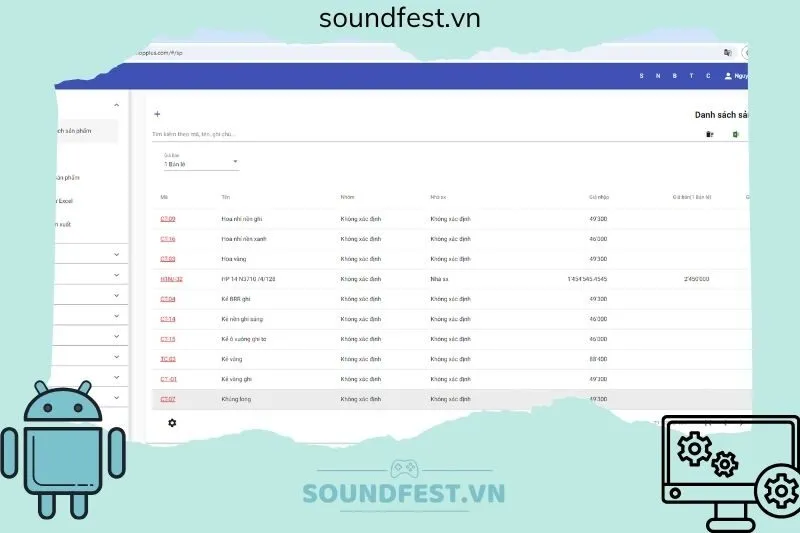Select the Không long product row
800x533 pixels.
400,399
